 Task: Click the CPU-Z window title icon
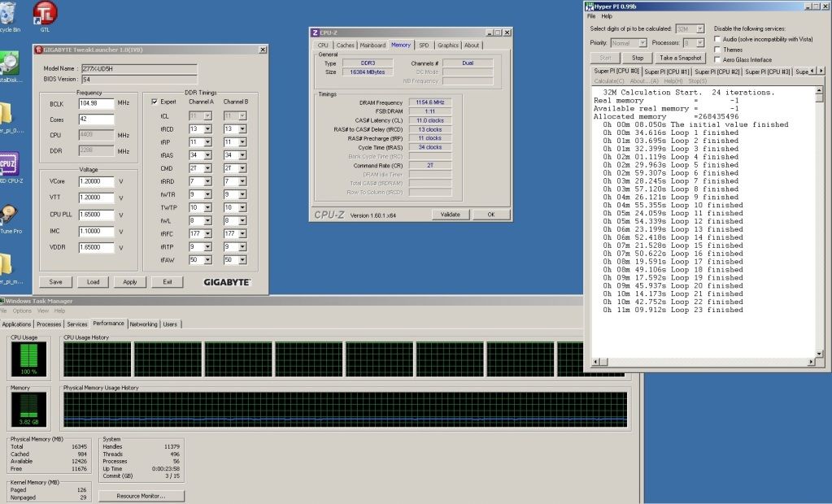point(316,33)
